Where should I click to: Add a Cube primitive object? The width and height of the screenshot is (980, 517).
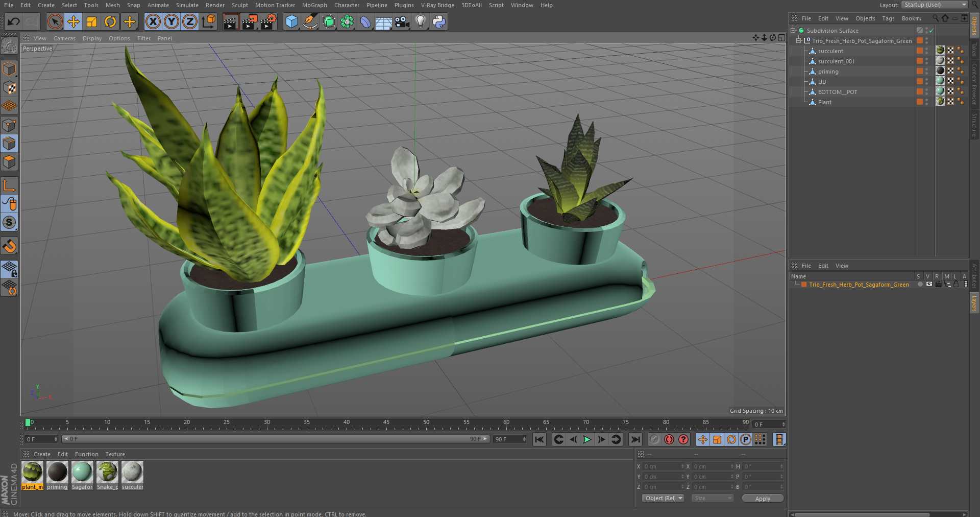pos(291,21)
